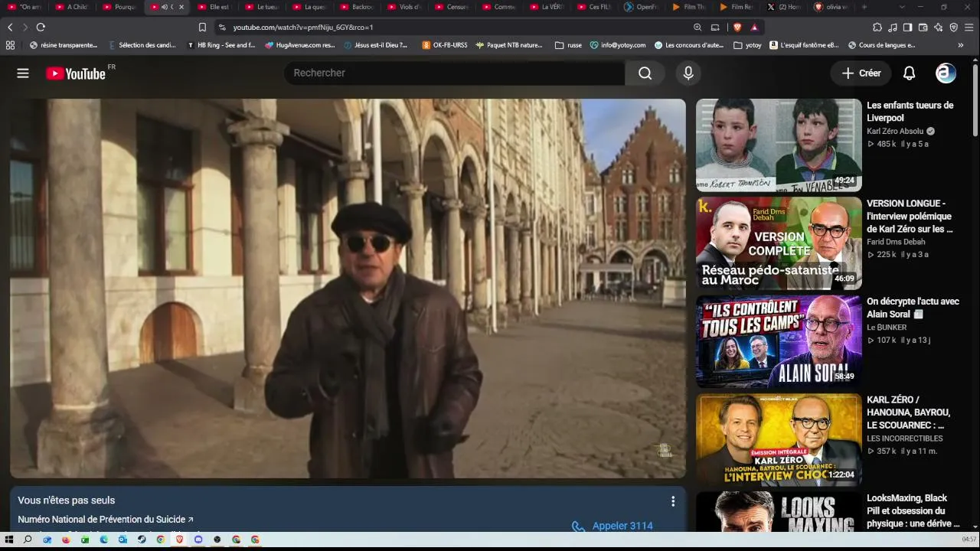Open Windows taskbar search
The height and width of the screenshot is (551, 980).
[28, 540]
